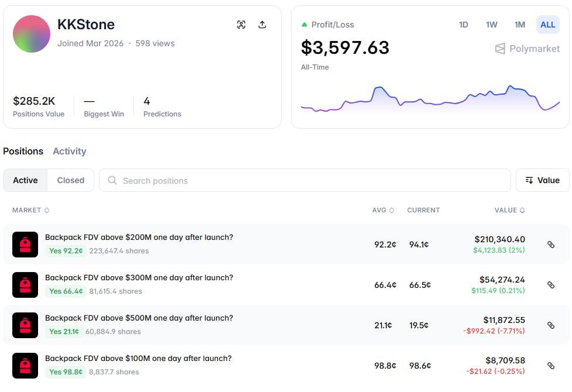Screen dimensions: 572x392
Task: Click the Yes 66.4¢ badge
Action: pos(66,291)
